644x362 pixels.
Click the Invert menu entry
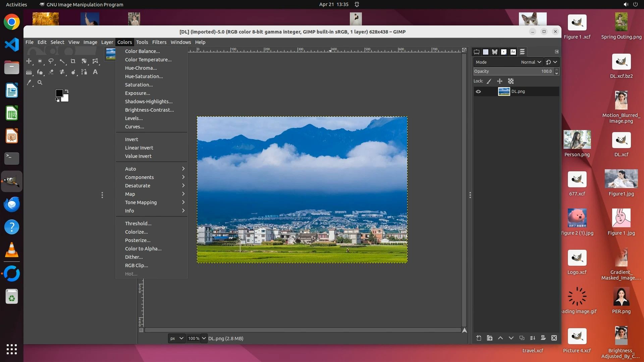tap(131, 139)
